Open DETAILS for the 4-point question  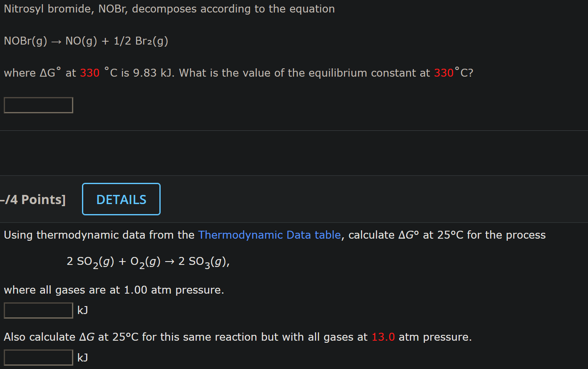point(121,199)
